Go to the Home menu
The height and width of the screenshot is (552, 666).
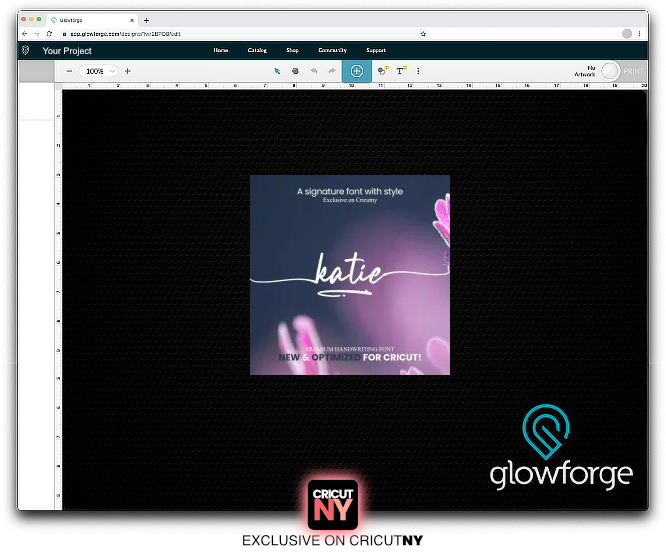point(221,50)
